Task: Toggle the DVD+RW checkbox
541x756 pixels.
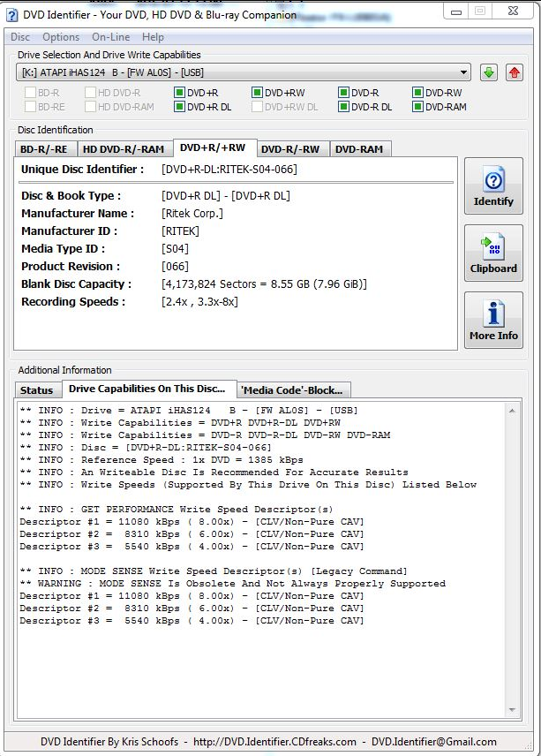Action: [257, 93]
